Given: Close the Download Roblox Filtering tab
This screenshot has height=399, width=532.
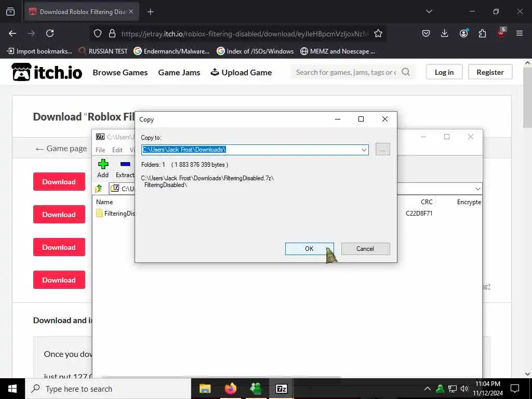Looking at the screenshot, I should pyautogui.click(x=131, y=12).
